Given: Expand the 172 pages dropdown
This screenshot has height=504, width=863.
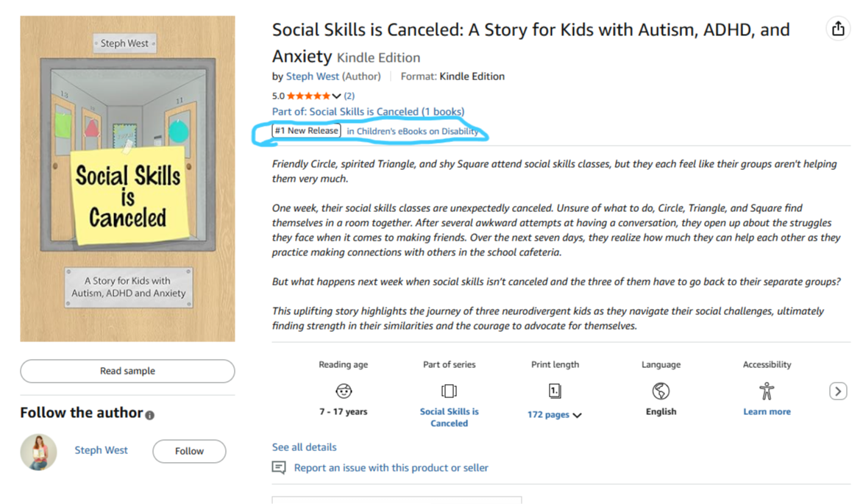Looking at the screenshot, I should [x=577, y=415].
